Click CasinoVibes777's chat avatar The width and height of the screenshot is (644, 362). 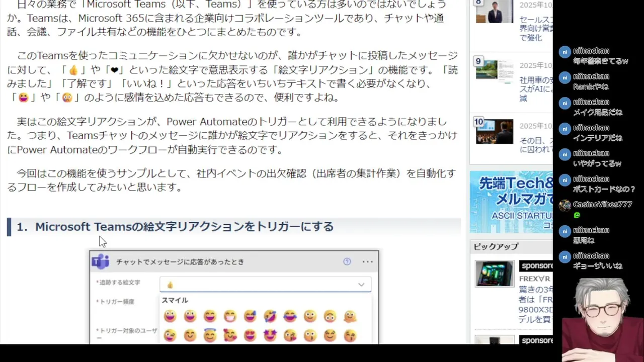coord(565,205)
